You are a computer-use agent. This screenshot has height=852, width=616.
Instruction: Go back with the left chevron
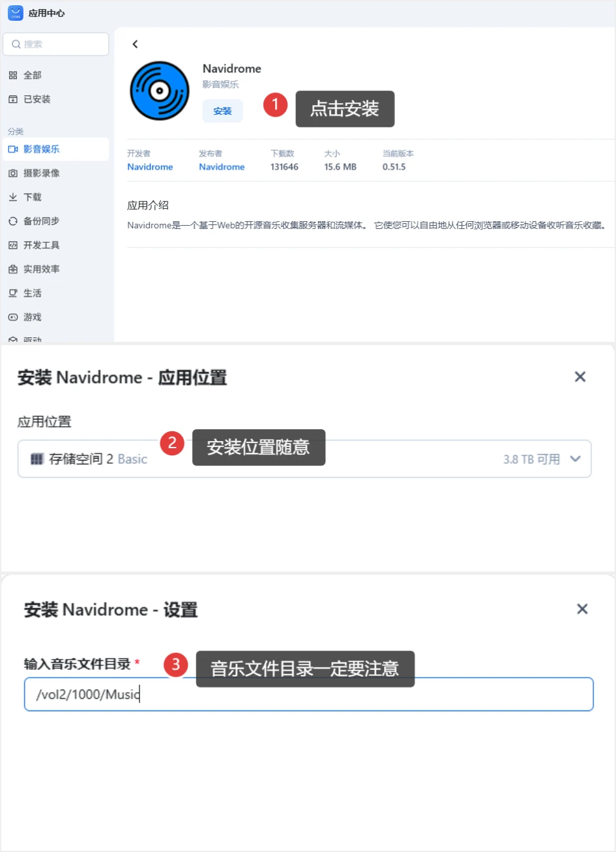click(x=135, y=44)
